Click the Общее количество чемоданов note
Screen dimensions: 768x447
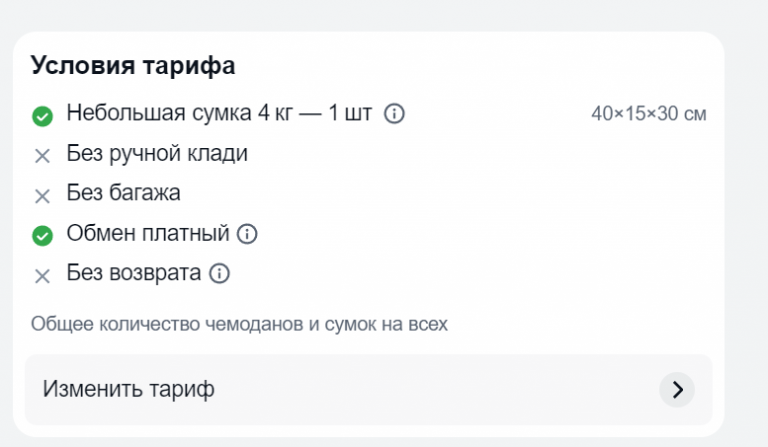[x=239, y=324]
